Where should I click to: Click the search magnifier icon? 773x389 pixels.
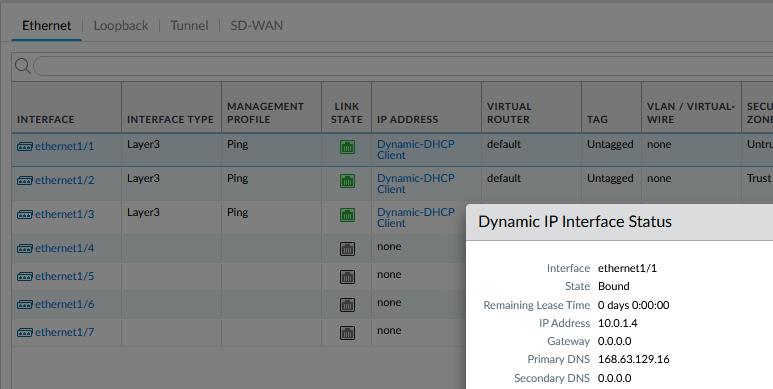click(23, 66)
